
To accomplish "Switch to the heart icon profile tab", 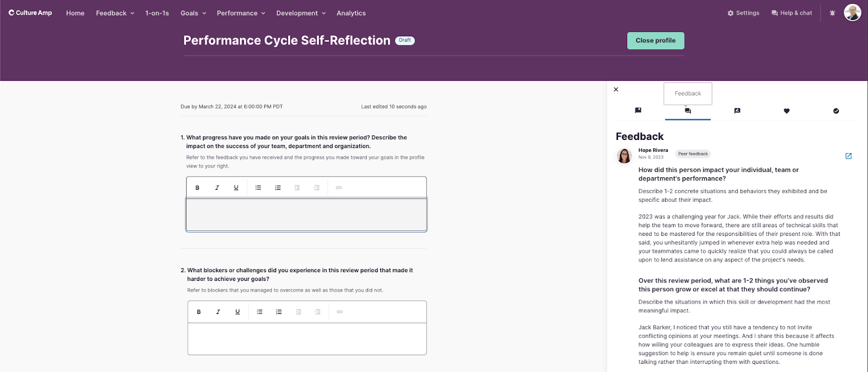I will 787,111.
